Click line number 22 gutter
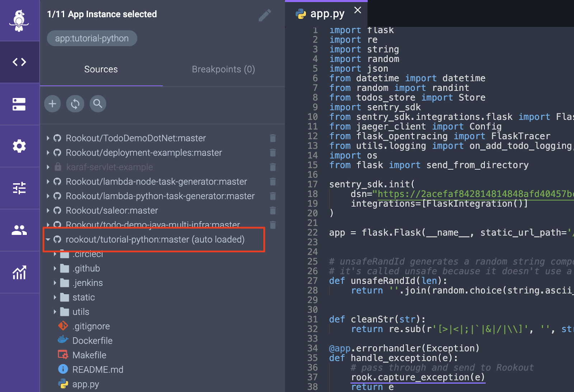The image size is (574, 392). coord(312,233)
